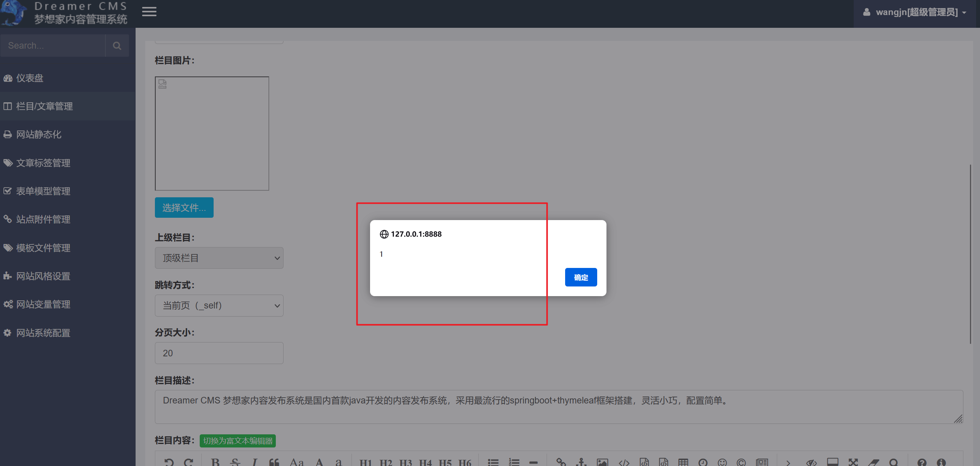Click the 分页大小 input field
Screen dimensions: 980x466
[x=219, y=353]
